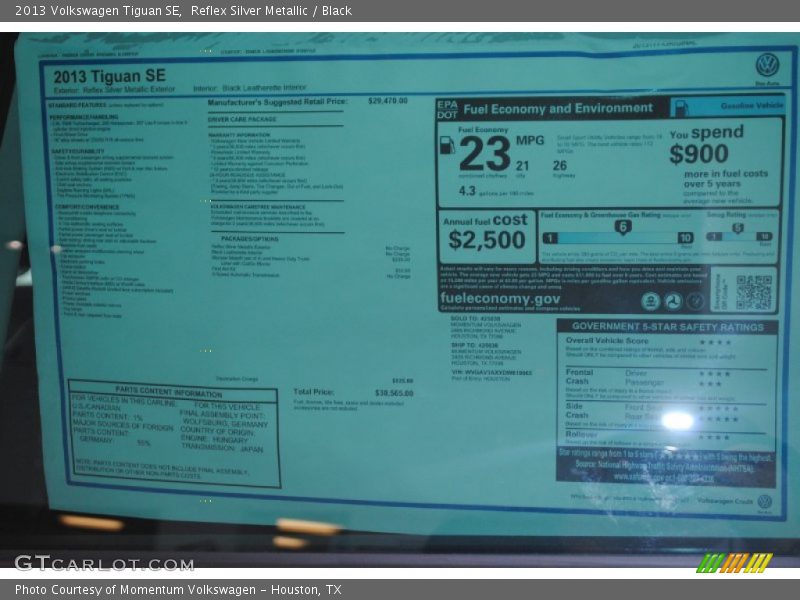Click the MSRP value $29,470.00
The image size is (800, 600).
[x=388, y=101]
